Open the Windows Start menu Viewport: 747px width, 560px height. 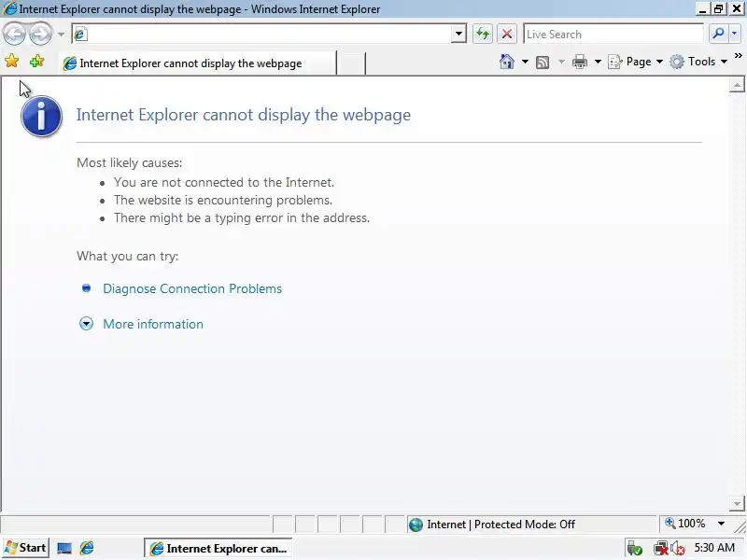click(25, 548)
